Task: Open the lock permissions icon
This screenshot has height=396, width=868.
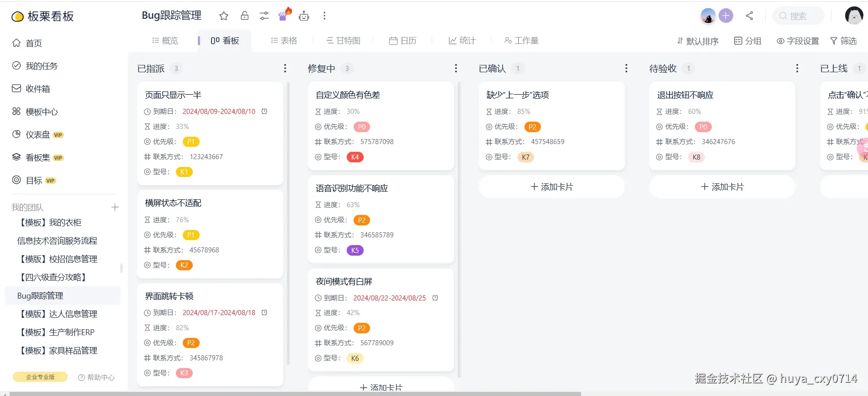Action: click(x=245, y=16)
